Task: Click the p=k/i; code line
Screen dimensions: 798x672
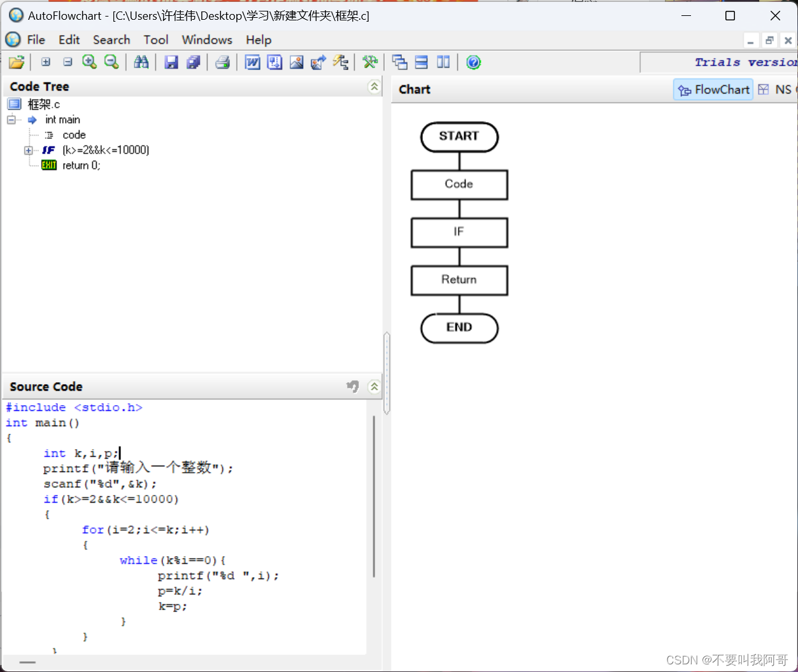Action: 180,591
